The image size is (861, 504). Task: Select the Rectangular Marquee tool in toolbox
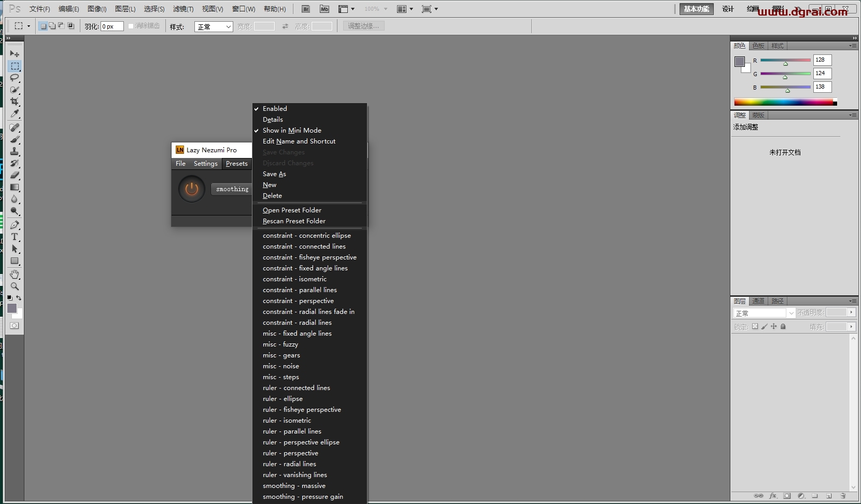pos(15,66)
